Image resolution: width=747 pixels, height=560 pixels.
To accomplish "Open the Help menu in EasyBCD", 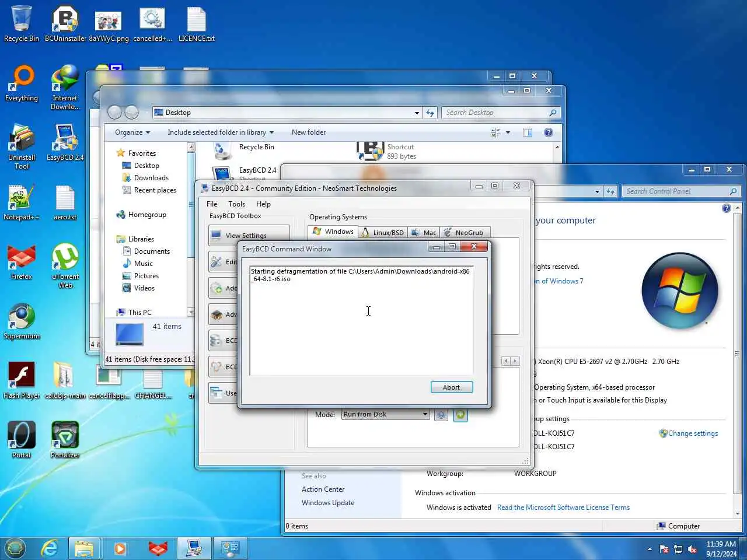I will (263, 204).
